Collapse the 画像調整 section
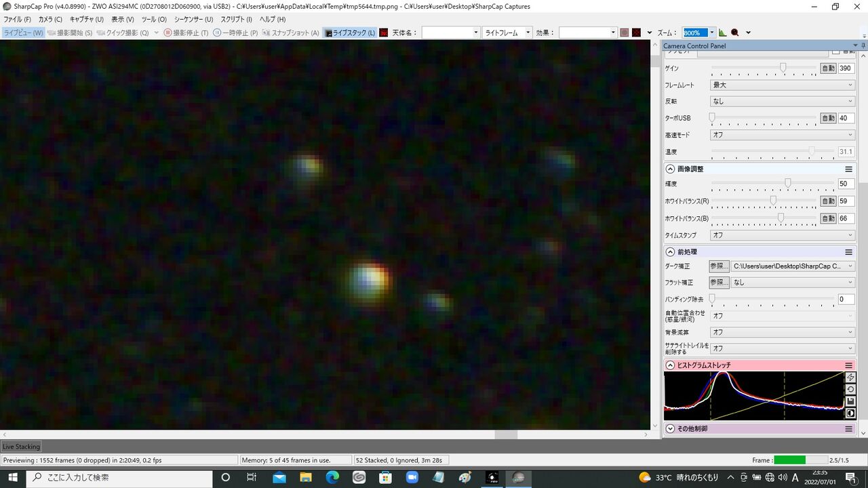Image resolution: width=868 pixels, height=488 pixels. 670,169
